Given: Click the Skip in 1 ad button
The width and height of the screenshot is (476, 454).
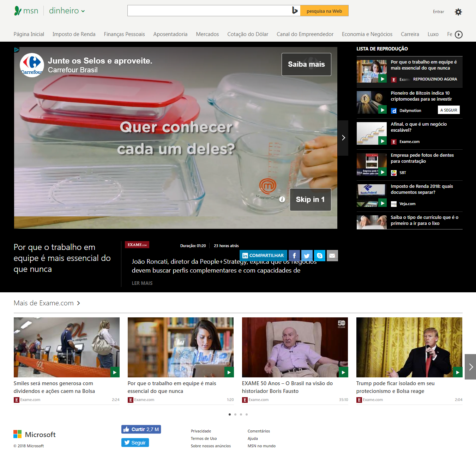Looking at the screenshot, I should (311, 199).
